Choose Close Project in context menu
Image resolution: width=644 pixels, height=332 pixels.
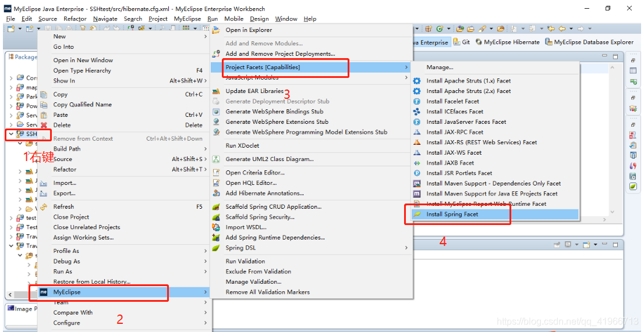[x=123, y=217]
